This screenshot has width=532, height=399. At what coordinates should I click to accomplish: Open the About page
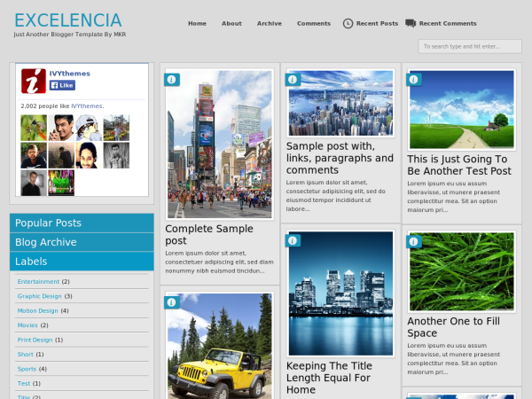pyautogui.click(x=231, y=23)
